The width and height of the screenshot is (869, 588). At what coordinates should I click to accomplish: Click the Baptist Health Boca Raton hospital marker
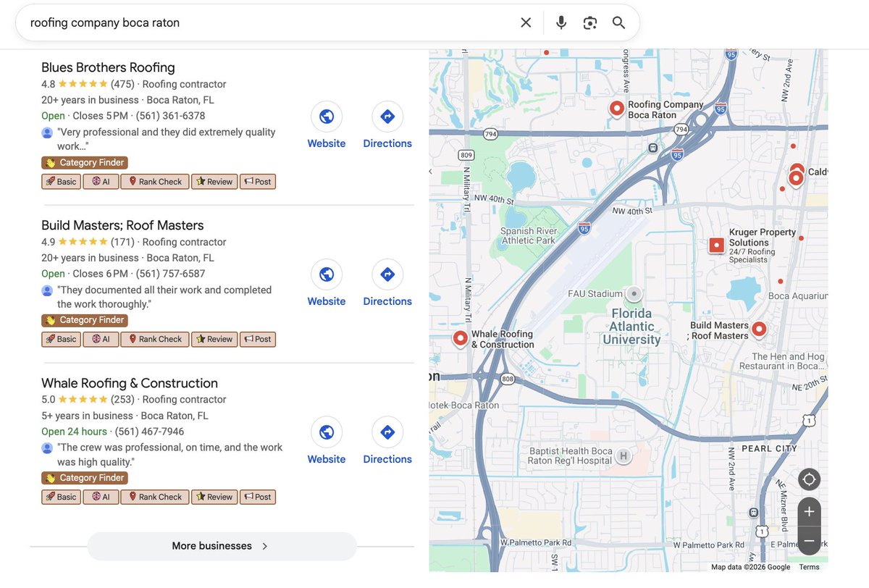pos(624,455)
